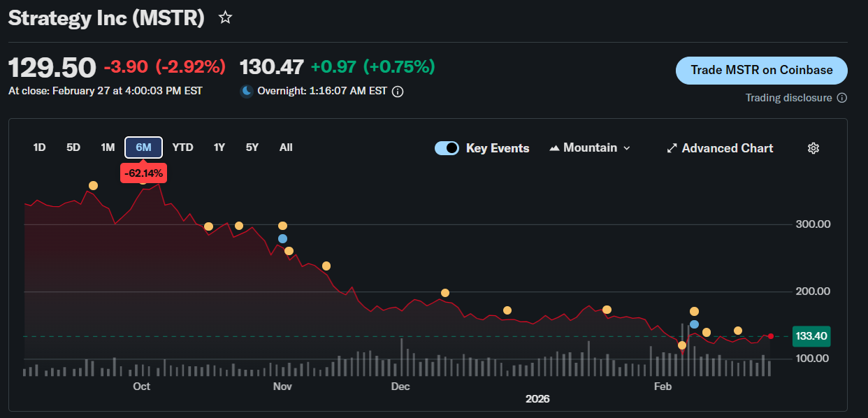The width and height of the screenshot is (868, 418).
Task: Click the Oct axis label
Action: click(142, 387)
